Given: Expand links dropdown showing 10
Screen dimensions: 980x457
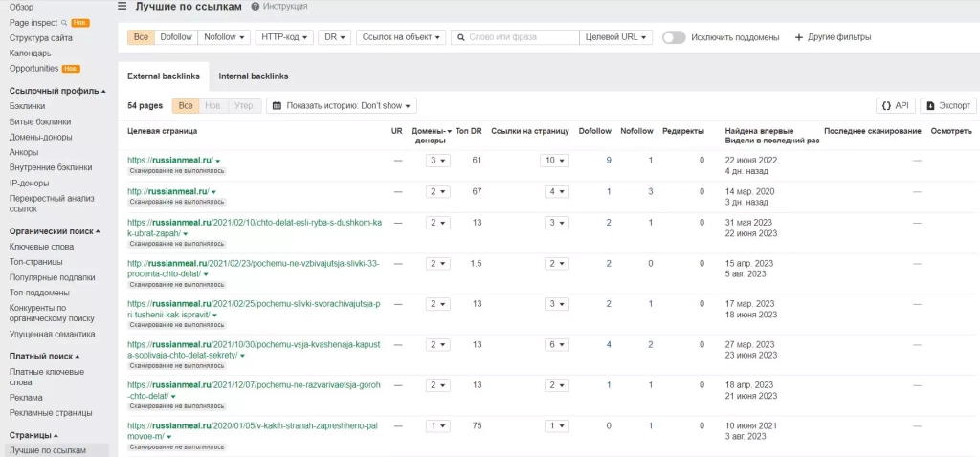Looking at the screenshot, I should 554,161.
